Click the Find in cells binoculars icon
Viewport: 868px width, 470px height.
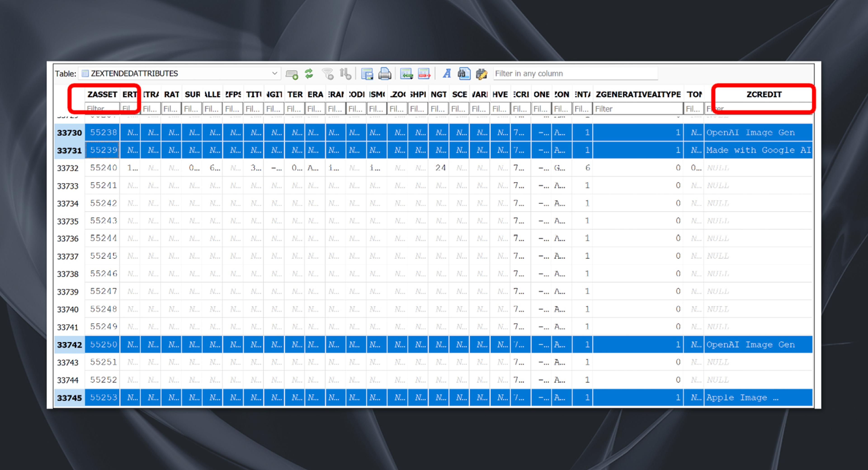pyautogui.click(x=464, y=73)
